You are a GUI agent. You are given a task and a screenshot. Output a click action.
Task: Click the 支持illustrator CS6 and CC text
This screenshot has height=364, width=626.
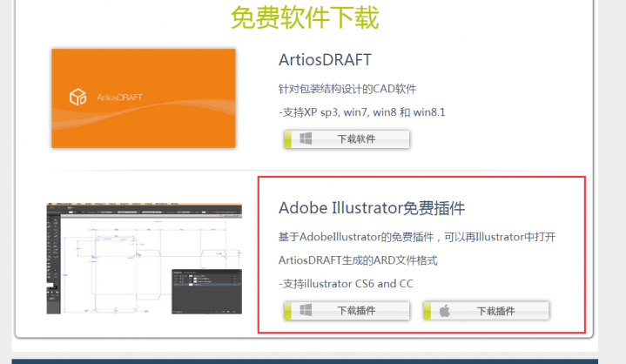point(346,284)
